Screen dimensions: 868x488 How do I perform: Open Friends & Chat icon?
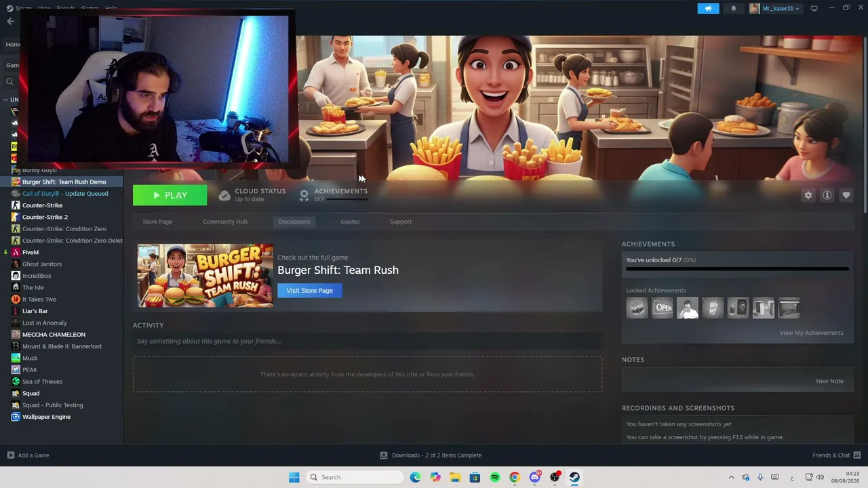[857, 455]
